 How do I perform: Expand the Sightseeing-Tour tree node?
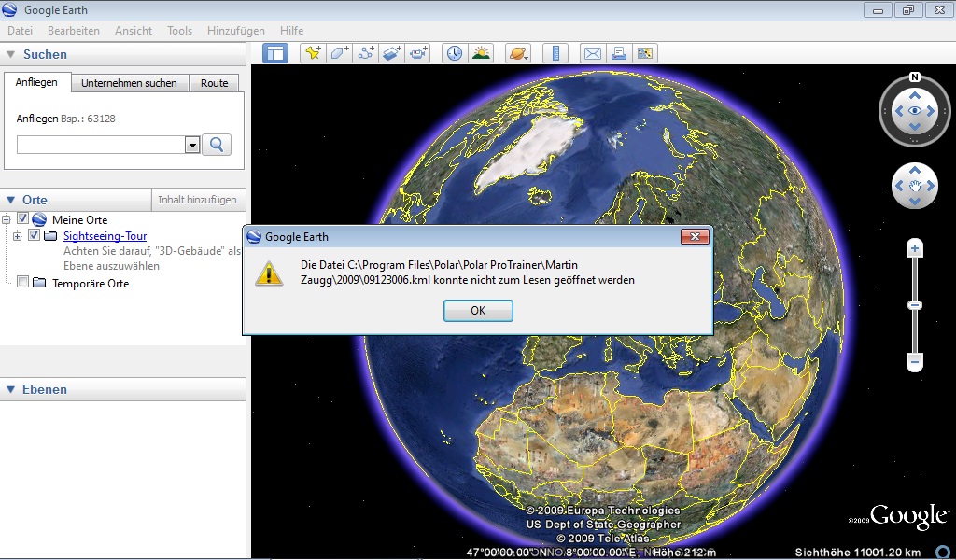(18, 236)
